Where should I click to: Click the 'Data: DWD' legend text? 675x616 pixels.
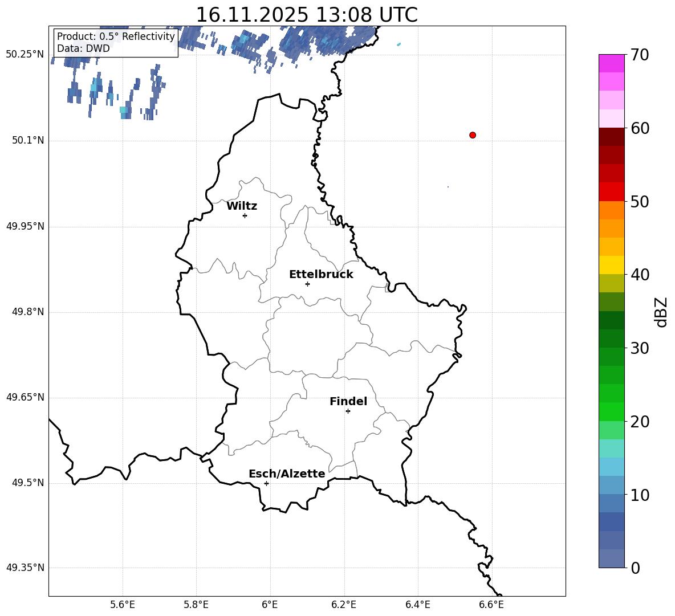(x=83, y=48)
